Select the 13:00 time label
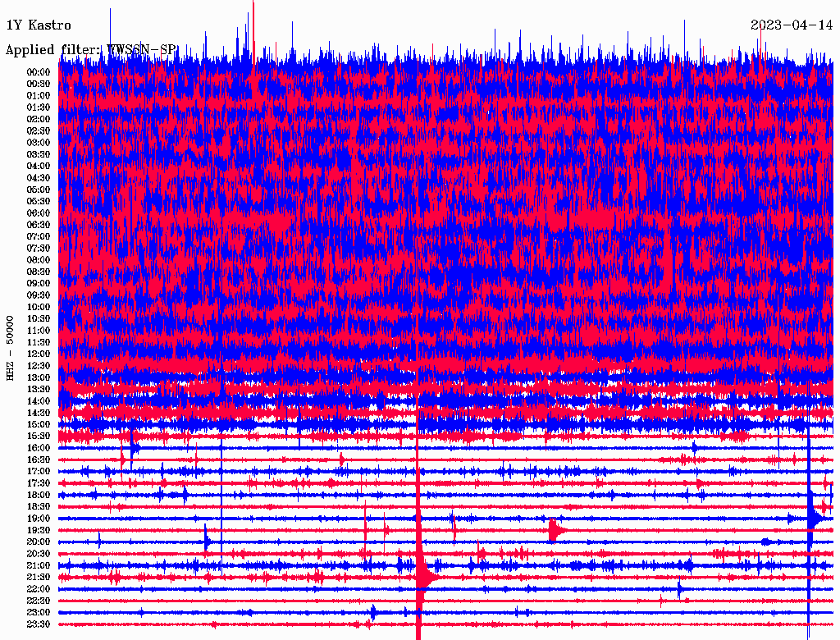The image size is (840, 640). coord(39,377)
